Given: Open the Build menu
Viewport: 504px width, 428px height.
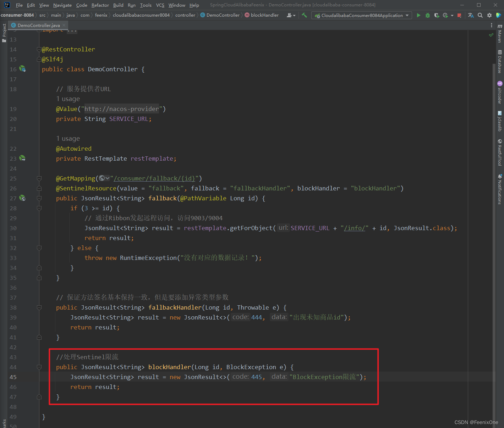Looking at the screenshot, I should (x=118, y=5).
